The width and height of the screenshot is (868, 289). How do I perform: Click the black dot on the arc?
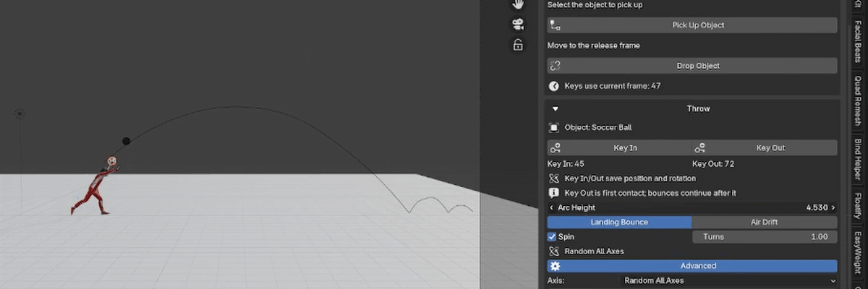pyautogui.click(x=126, y=141)
